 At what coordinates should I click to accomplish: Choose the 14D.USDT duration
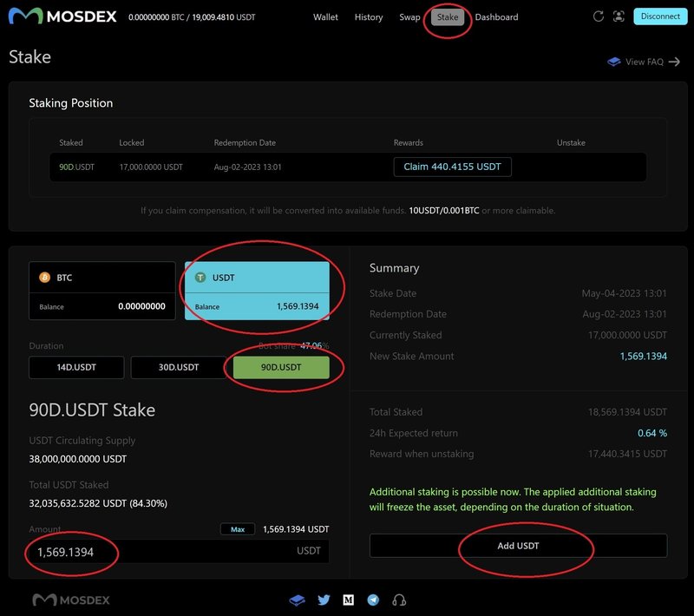click(76, 367)
